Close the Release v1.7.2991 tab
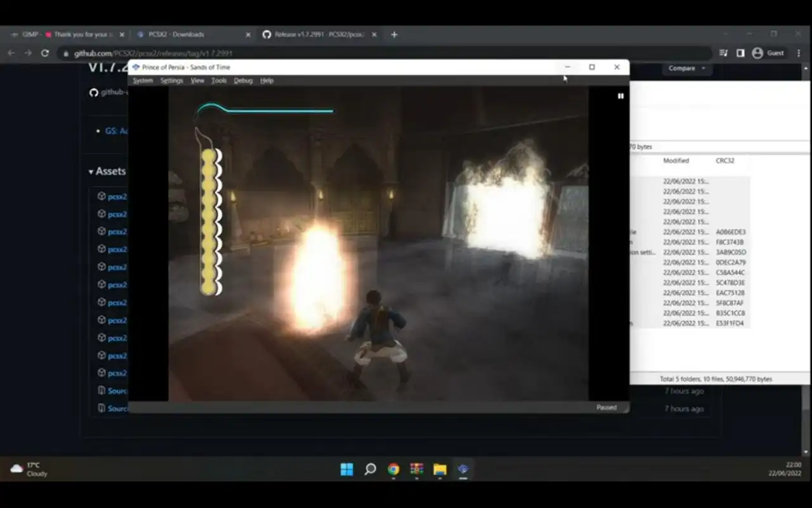Viewport: 812px width, 508px height. coord(375,34)
